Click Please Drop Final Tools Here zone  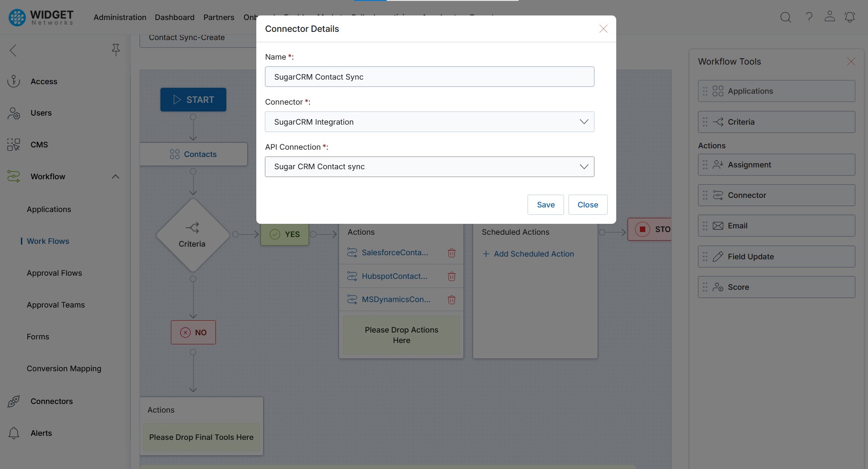(x=201, y=437)
